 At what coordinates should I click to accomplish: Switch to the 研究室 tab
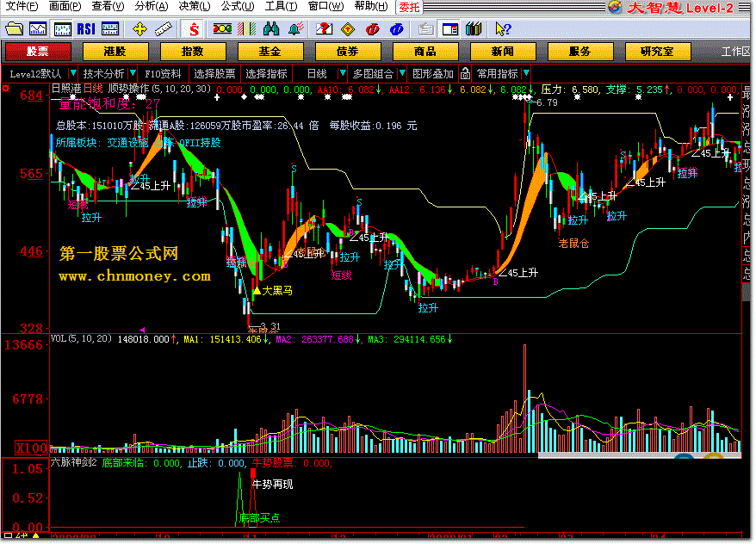[x=657, y=52]
